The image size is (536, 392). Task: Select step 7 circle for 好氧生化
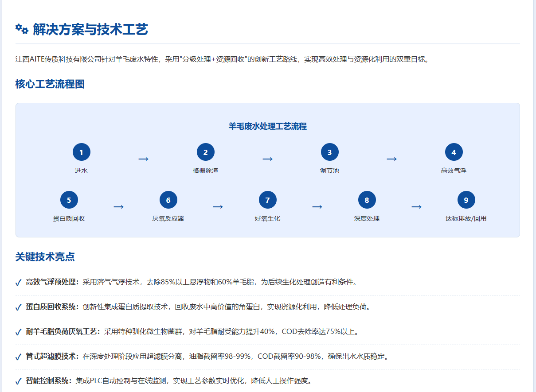tap(268, 200)
